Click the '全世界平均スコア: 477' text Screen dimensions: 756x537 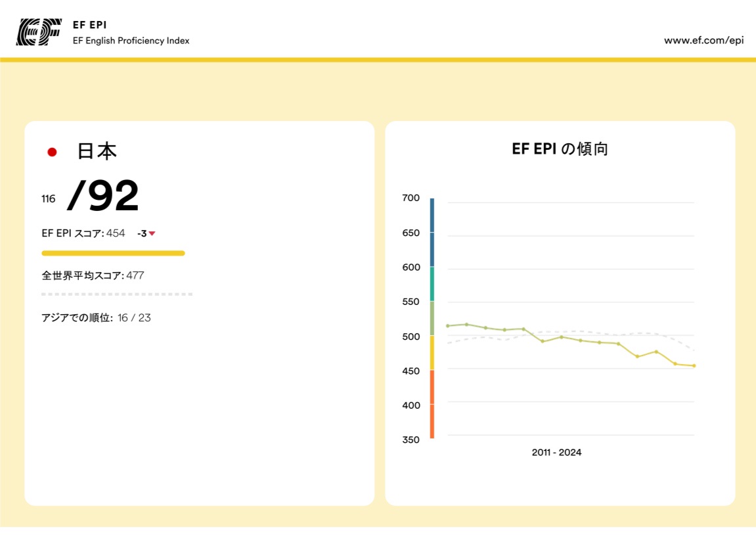click(x=93, y=275)
